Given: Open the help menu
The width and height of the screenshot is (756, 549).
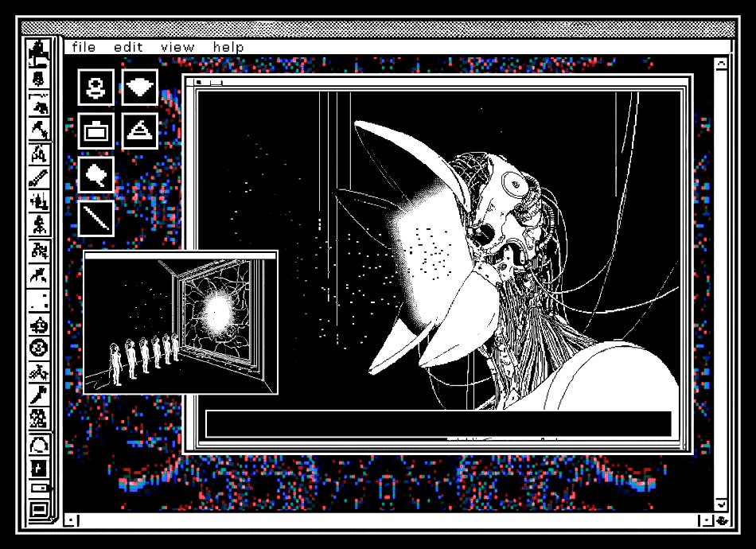Looking at the screenshot, I should point(228,47).
